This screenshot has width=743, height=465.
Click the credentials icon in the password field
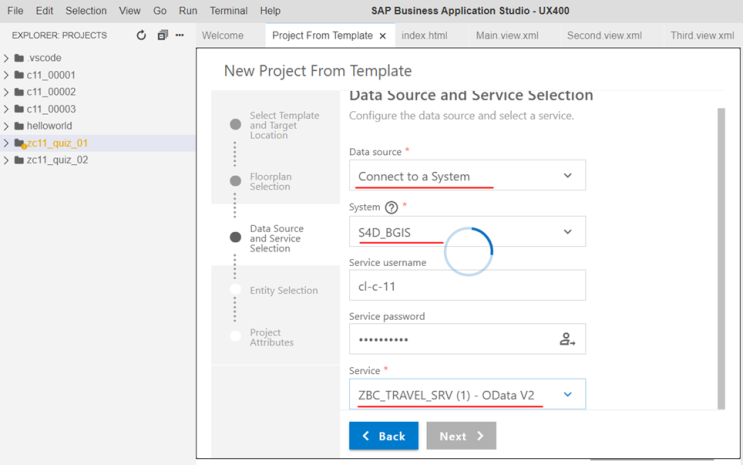click(567, 339)
